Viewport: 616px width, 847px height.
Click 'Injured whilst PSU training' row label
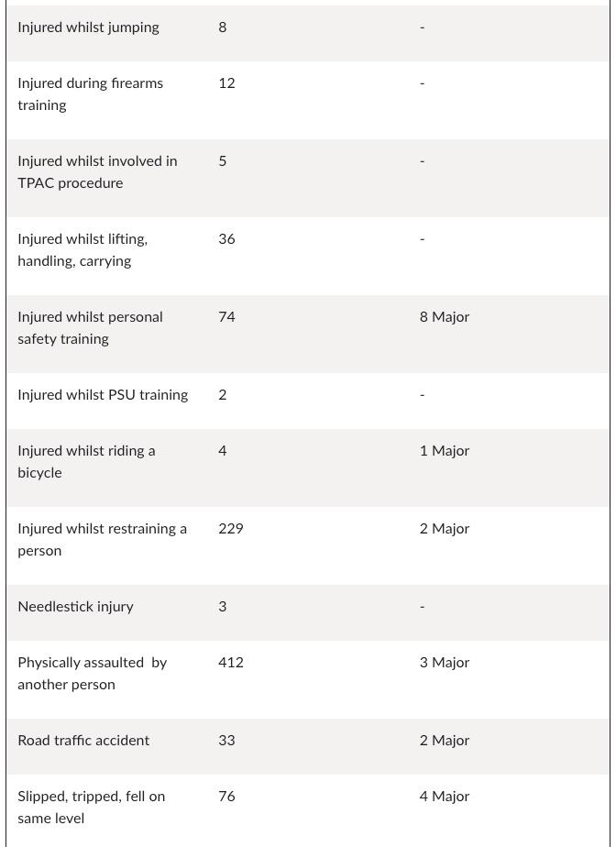tap(103, 395)
